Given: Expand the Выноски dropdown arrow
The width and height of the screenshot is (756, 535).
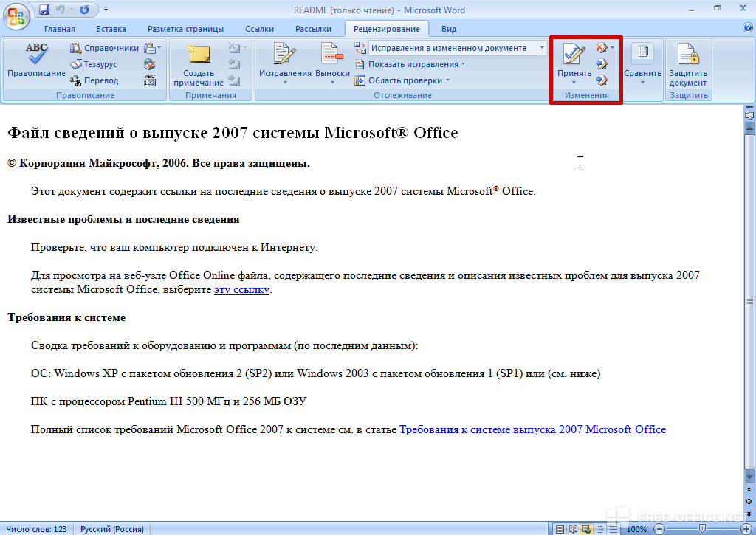Looking at the screenshot, I should (332, 83).
